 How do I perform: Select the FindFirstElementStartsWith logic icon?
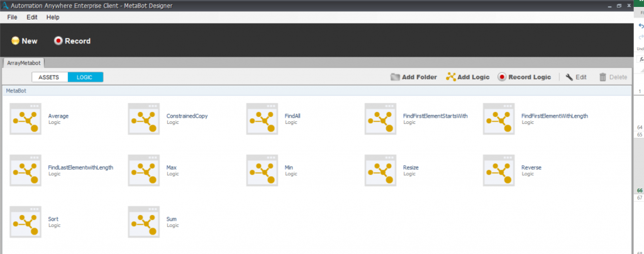pyautogui.click(x=380, y=119)
